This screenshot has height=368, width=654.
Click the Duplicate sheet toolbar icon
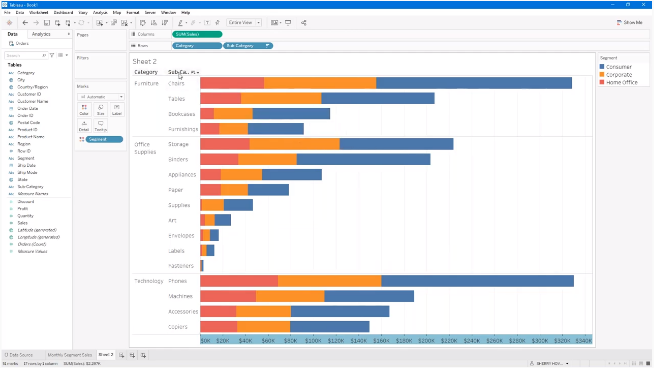(113, 23)
